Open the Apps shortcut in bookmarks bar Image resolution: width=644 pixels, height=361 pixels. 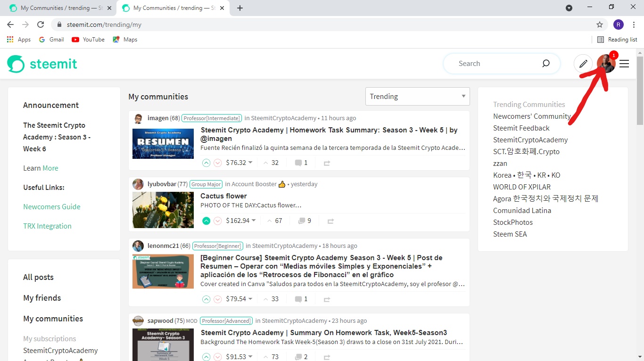click(x=19, y=40)
